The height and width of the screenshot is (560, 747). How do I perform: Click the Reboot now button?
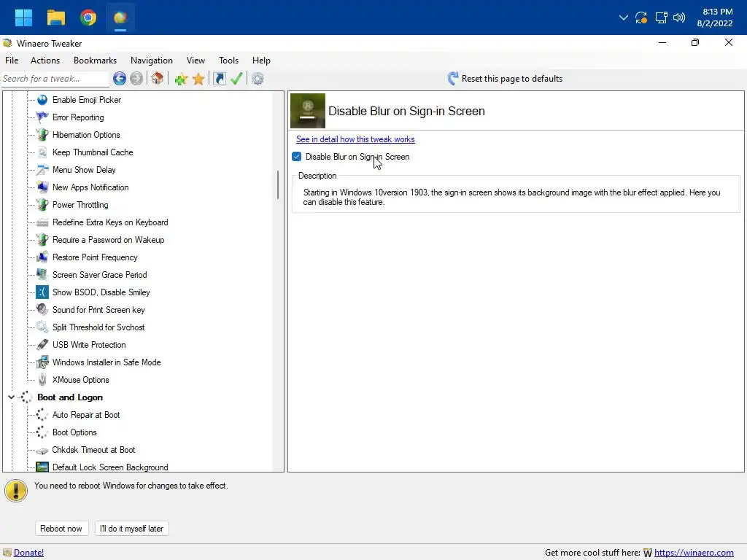pyautogui.click(x=61, y=529)
